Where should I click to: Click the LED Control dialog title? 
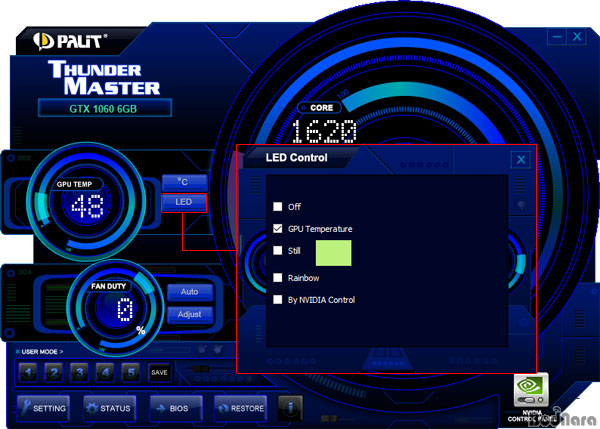point(297,158)
